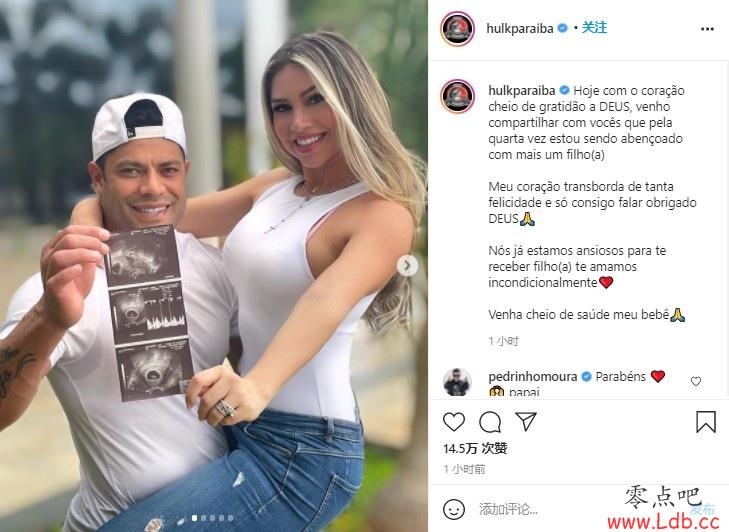729x532 pixels.
Task: Follow hulkparaiba using the 关注 button
Action: 594,28
